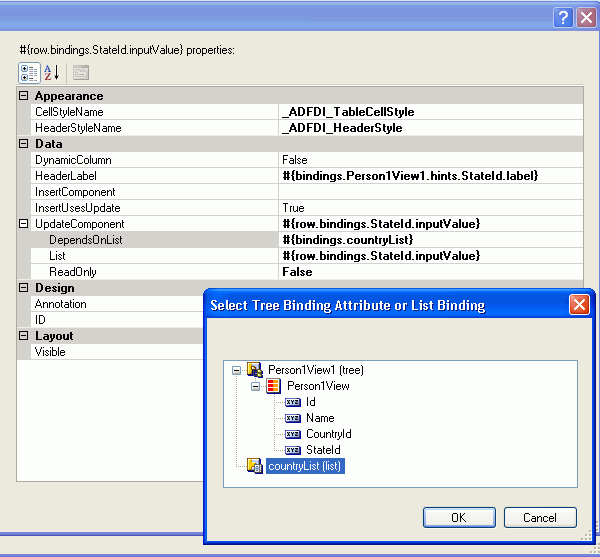Screen dimensions: 600x557
Task: Edit the #{bindings.countryList} value
Action: point(431,240)
